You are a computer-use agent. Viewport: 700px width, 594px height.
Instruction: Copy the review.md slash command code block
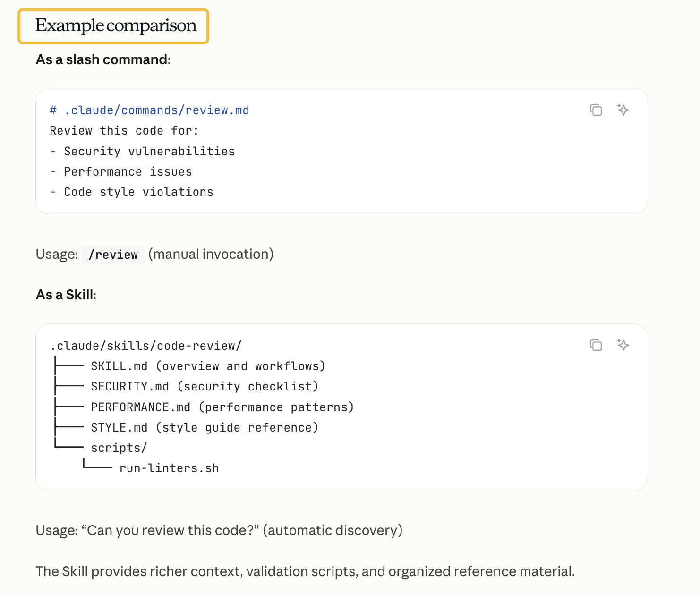pos(596,110)
